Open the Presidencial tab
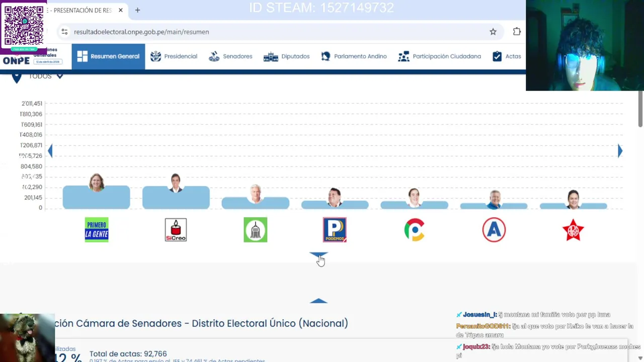Image resolution: width=644 pixels, height=362 pixels. coord(174,56)
